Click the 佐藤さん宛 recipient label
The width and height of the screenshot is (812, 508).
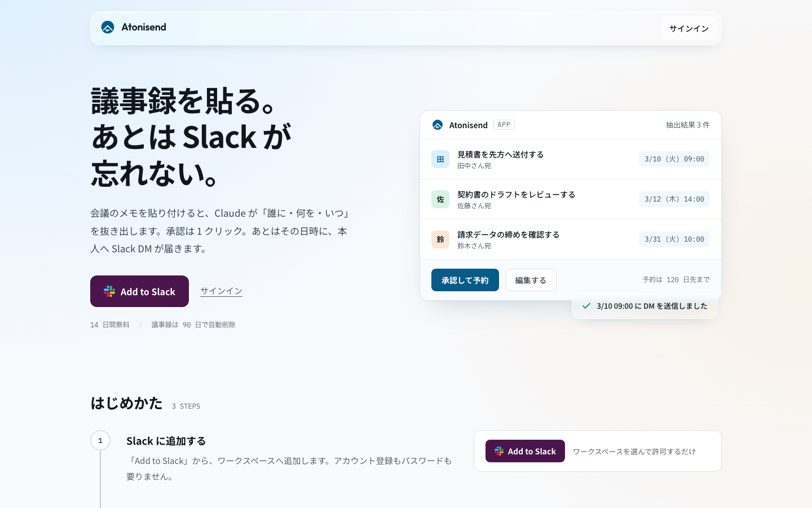coord(474,206)
